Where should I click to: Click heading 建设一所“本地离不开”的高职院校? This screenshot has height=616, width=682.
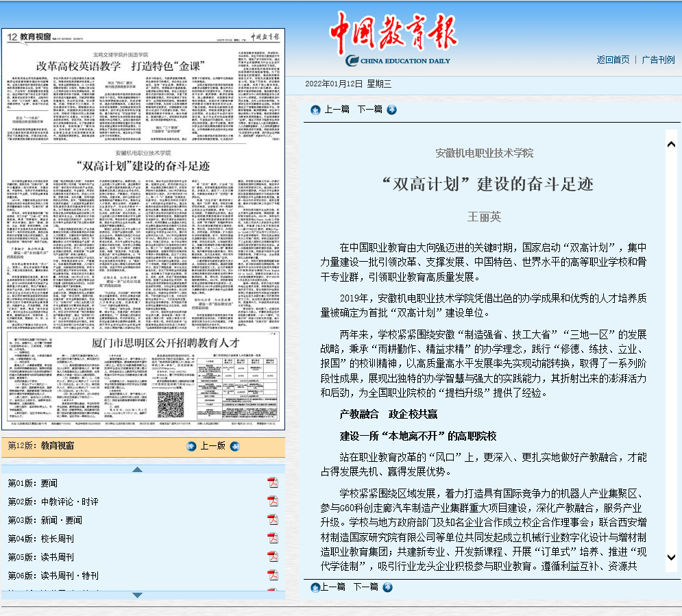point(418,436)
